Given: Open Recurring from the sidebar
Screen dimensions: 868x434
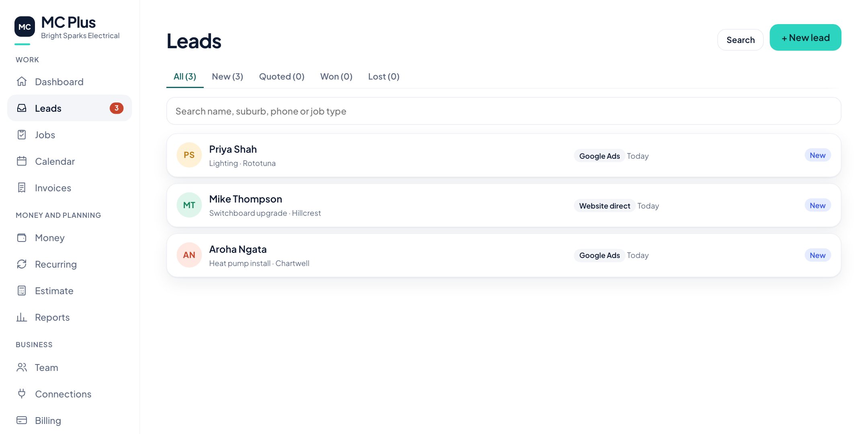Looking at the screenshot, I should tap(70, 264).
